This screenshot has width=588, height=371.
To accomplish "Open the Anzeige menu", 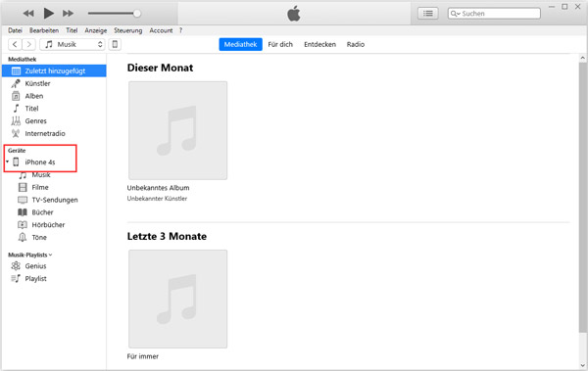I will (96, 30).
